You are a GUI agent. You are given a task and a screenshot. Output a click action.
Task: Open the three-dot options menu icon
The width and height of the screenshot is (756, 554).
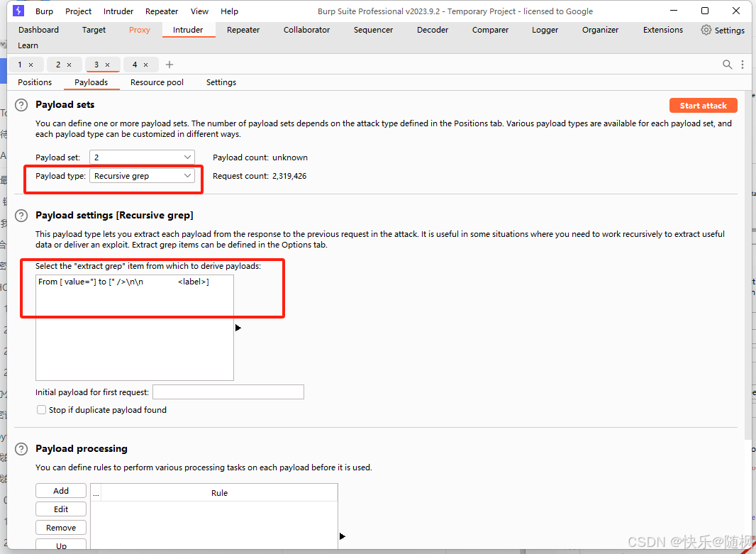tap(743, 65)
